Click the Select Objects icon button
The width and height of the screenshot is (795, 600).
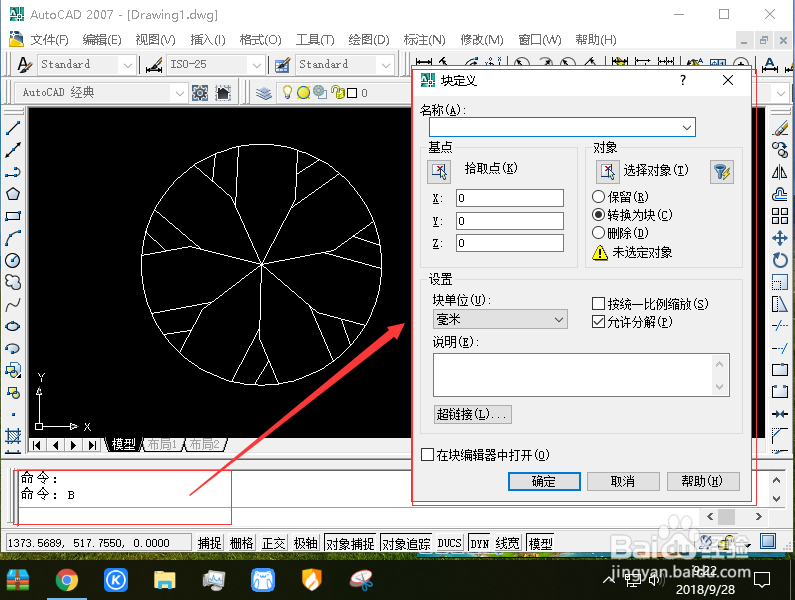[607, 171]
